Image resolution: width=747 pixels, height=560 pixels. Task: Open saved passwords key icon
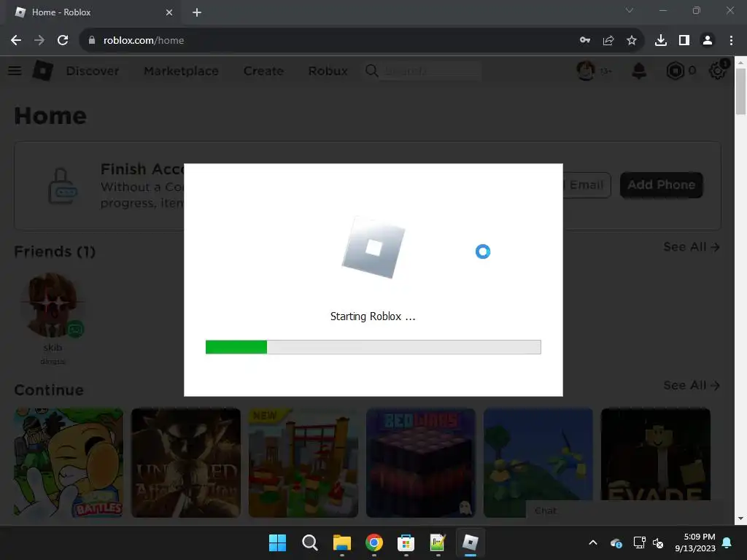[x=585, y=41]
